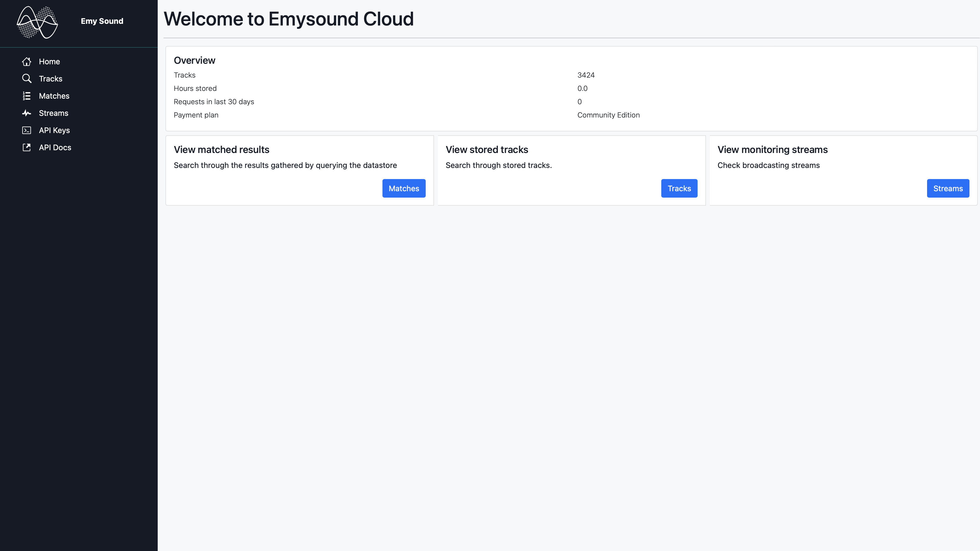This screenshot has width=980, height=551.
Task: Click the Tracks count input field
Action: 586,75
